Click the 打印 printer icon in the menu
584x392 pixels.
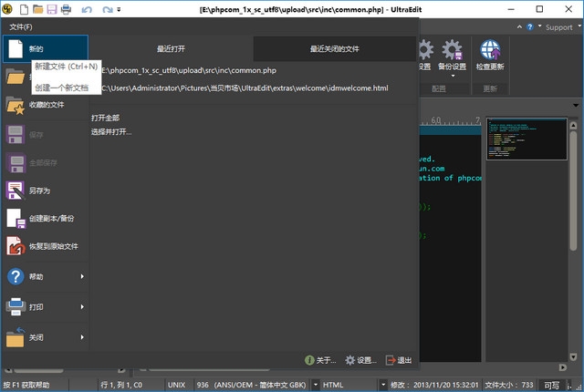pyautogui.click(x=16, y=307)
